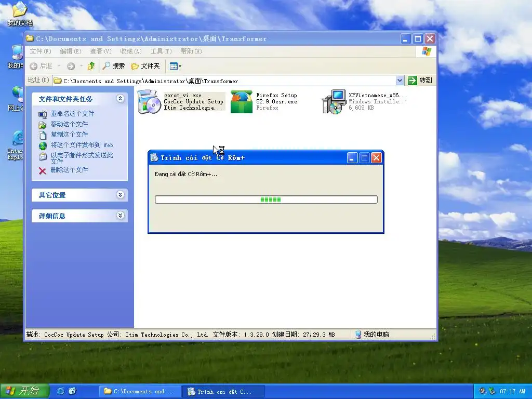Image resolution: width=532 pixels, height=399 pixels.
Task: Open My Documents (我的文档) desktop icon
Action: pos(20,13)
